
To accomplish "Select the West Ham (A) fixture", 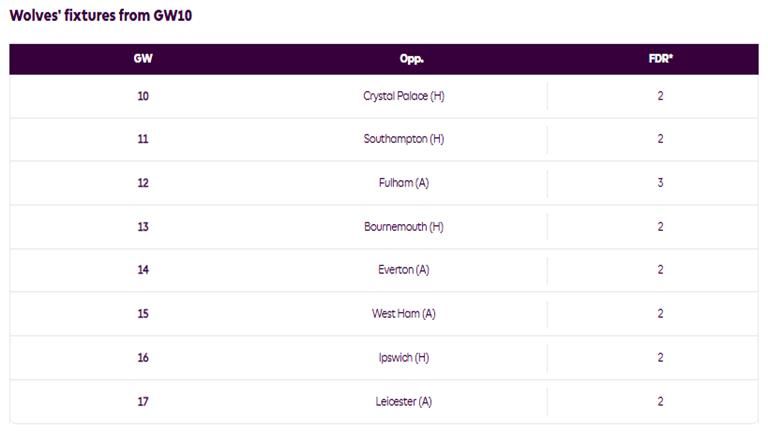I will tap(403, 314).
